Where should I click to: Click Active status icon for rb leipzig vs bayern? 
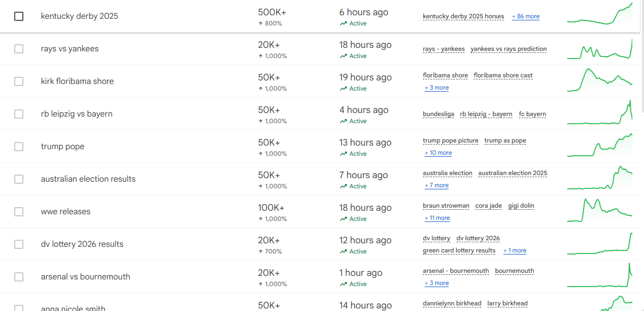[344, 121]
